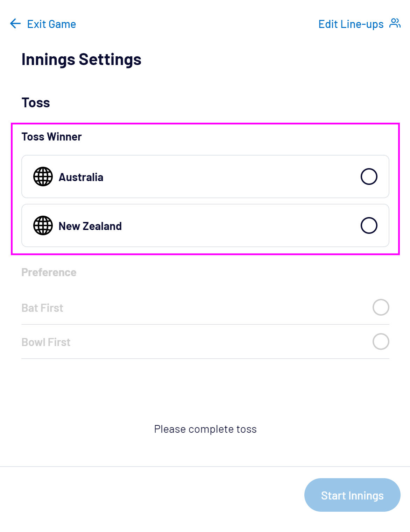The image size is (410, 532).
Task: Click the Toss Winner heading
Action: coord(51,137)
